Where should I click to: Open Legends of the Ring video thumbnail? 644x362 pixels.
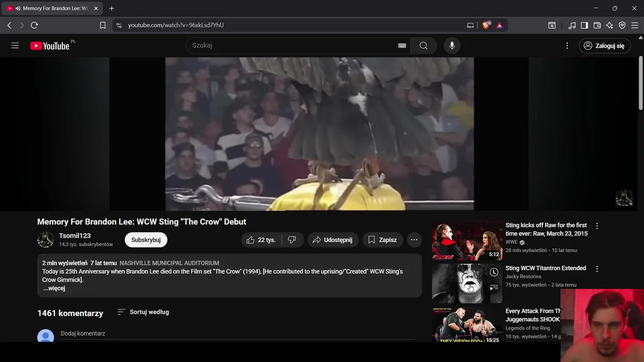467,325
